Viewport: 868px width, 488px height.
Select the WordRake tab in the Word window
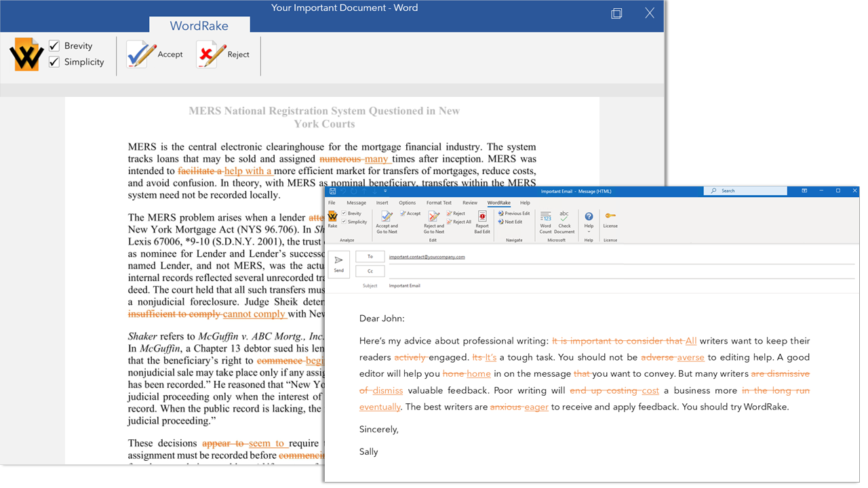click(x=199, y=26)
